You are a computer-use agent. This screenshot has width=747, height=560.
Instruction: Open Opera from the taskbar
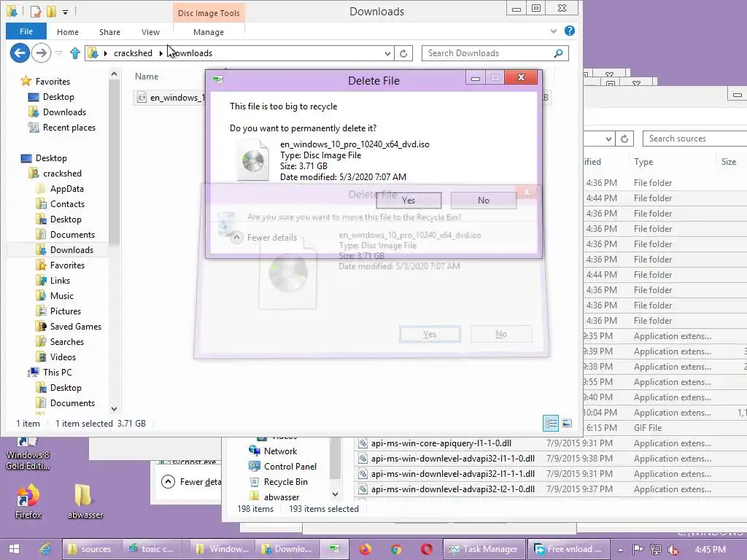click(427, 549)
